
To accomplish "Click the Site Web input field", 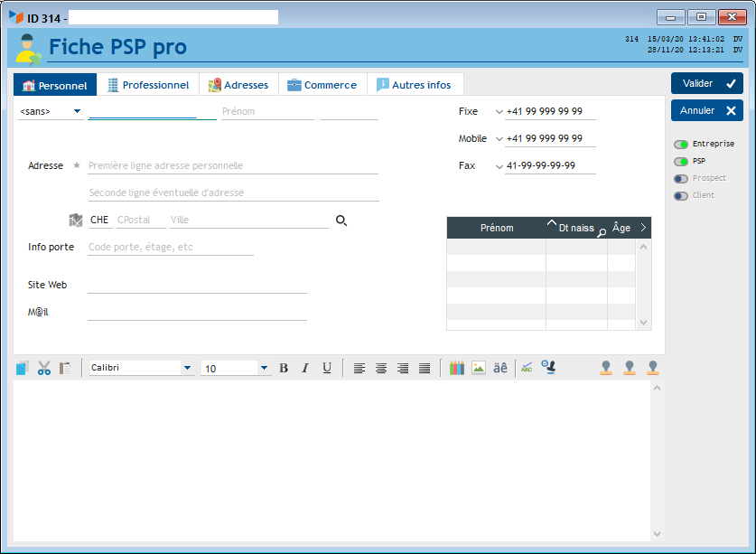I will [x=197, y=285].
